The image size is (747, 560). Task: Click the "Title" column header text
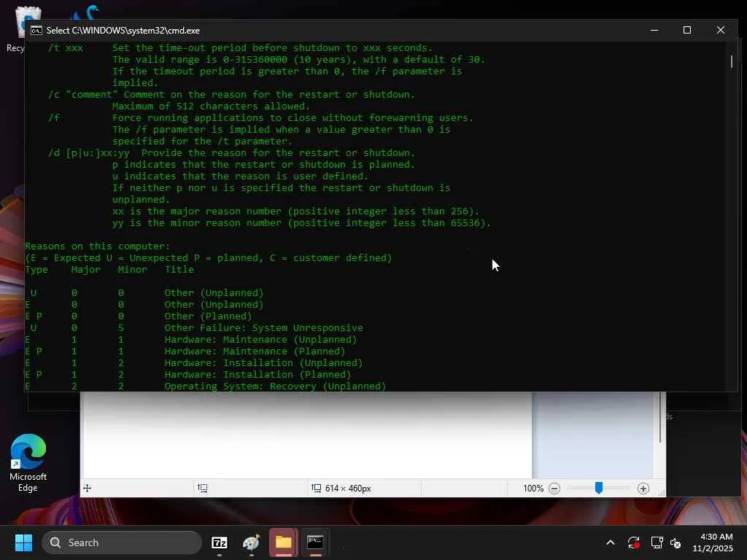(179, 270)
